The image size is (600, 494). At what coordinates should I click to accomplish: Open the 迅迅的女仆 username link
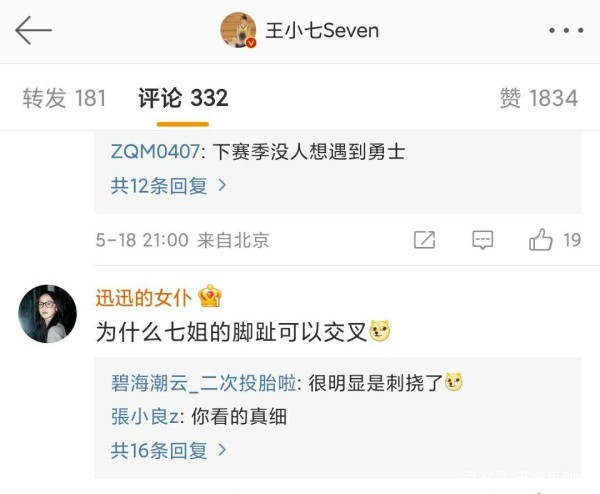pyautogui.click(x=143, y=298)
